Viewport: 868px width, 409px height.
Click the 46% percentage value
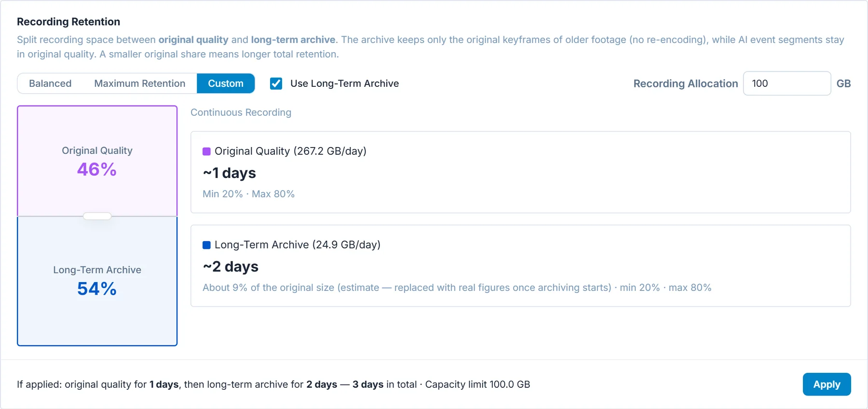[97, 169]
